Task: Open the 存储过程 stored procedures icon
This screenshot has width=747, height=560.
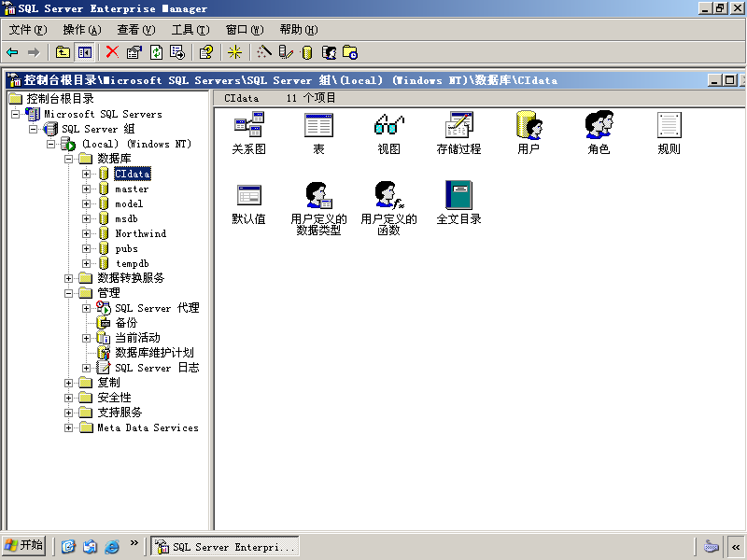Action: [458, 133]
